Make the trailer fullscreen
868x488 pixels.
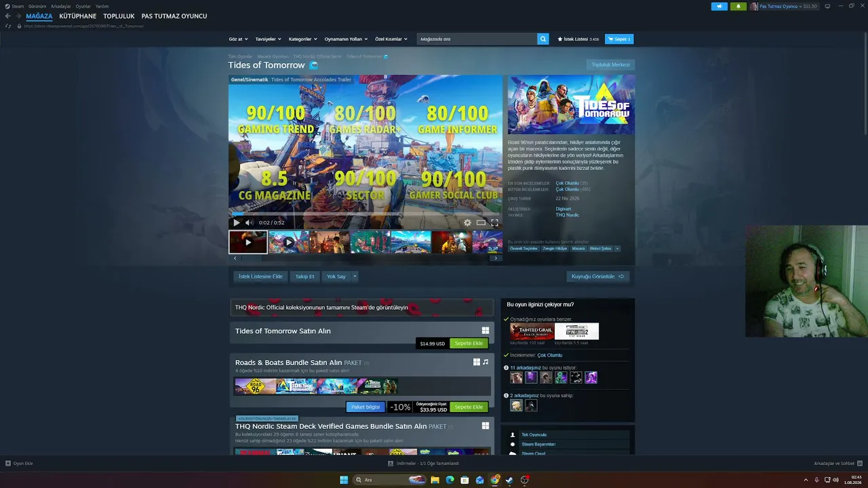(x=494, y=222)
